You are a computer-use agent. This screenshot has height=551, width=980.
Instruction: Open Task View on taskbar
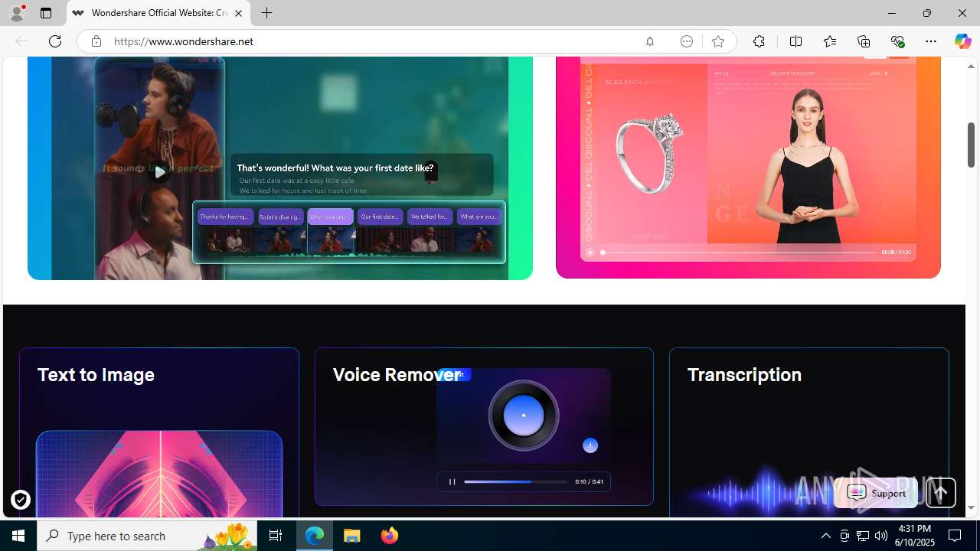click(x=276, y=536)
